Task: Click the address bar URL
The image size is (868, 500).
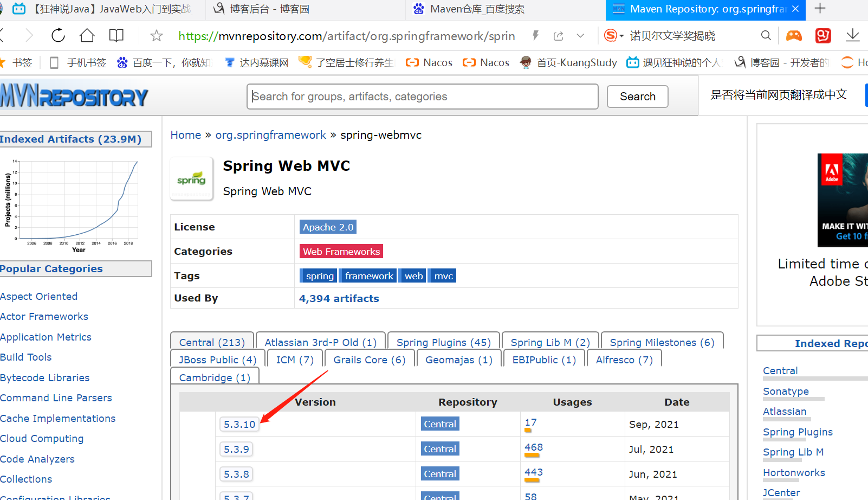Action: (x=347, y=36)
